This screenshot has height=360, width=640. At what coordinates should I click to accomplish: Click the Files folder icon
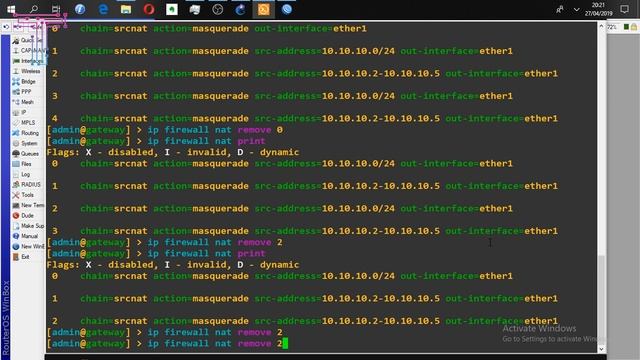pyautogui.click(x=16, y=164)
